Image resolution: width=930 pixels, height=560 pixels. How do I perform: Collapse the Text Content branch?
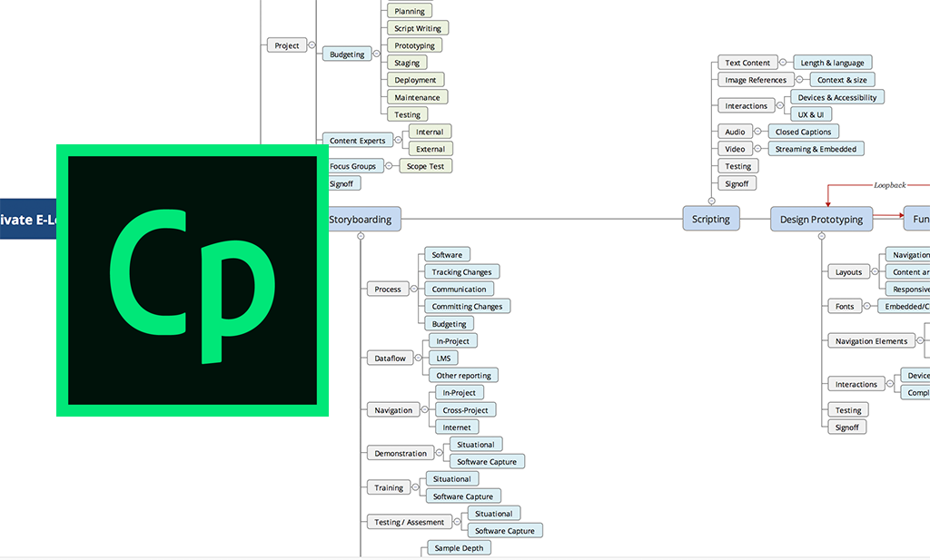[x=782, y=63]
